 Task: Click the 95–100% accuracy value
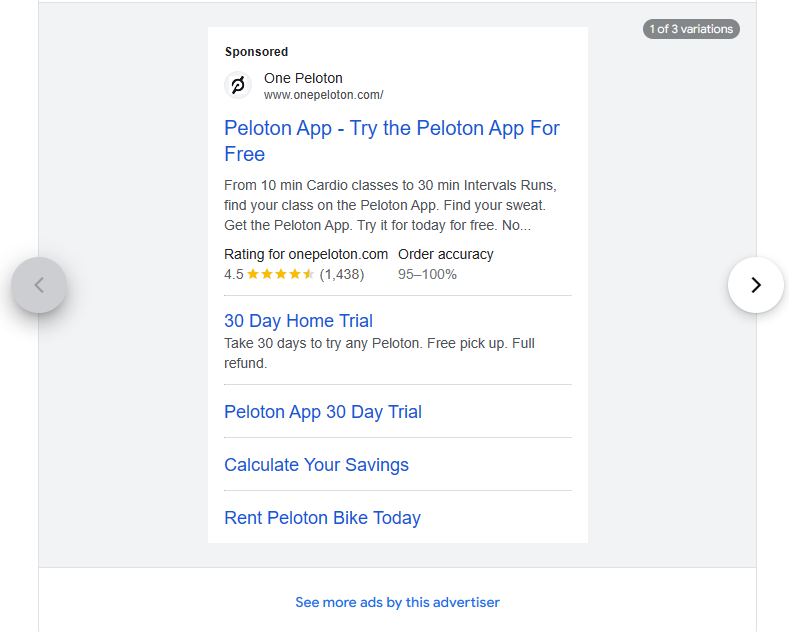pos(427,274)
